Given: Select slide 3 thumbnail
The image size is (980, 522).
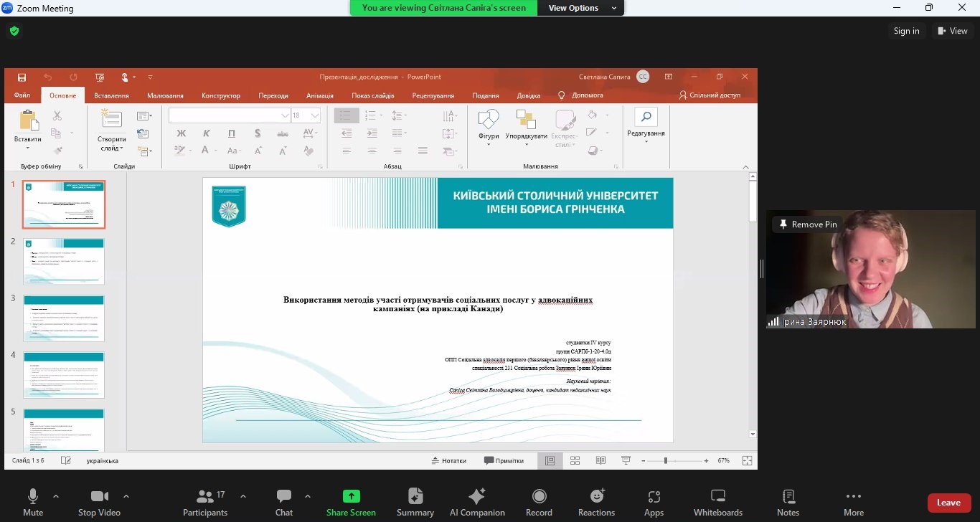Looking at the screenshot, I should tap(64, 318).
